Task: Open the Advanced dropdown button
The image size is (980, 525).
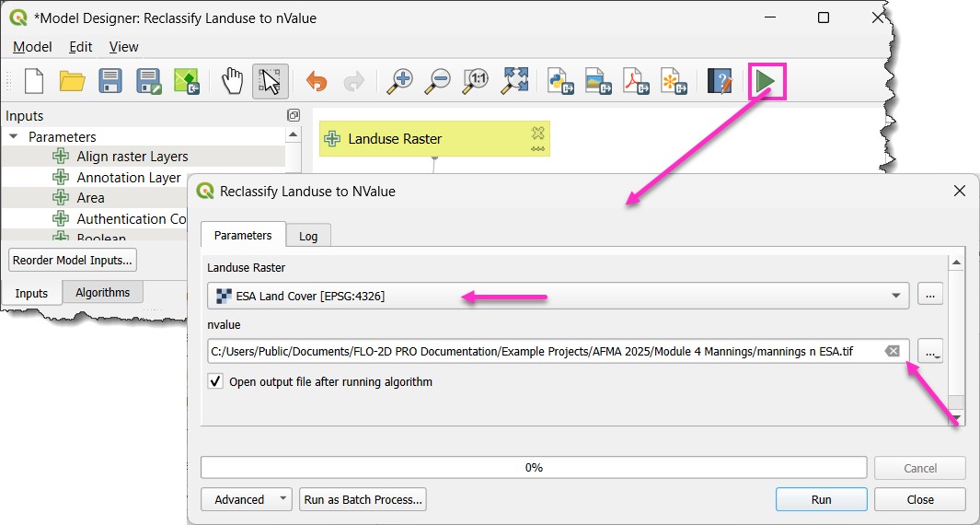Action: 246,499
